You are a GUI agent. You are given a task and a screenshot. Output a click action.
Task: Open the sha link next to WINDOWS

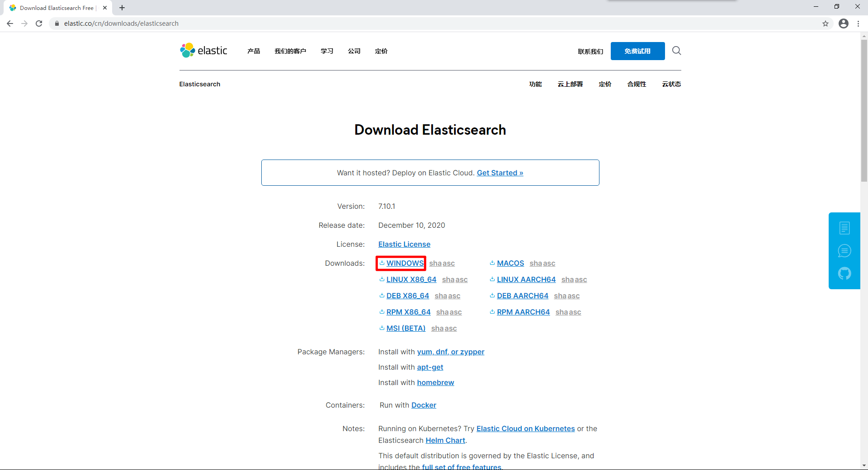pyautogui.click(x=435, y=263)
